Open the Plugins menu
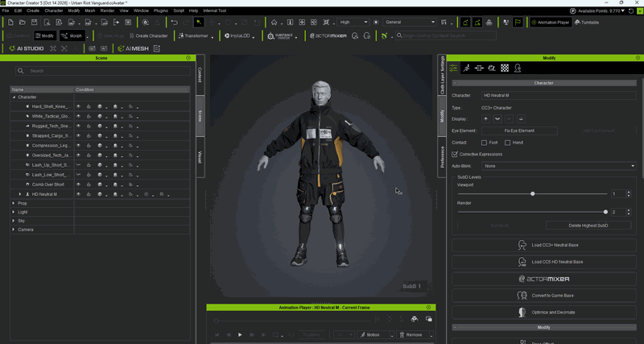Screen dimensions: 644x344 [x=160, y=10]
